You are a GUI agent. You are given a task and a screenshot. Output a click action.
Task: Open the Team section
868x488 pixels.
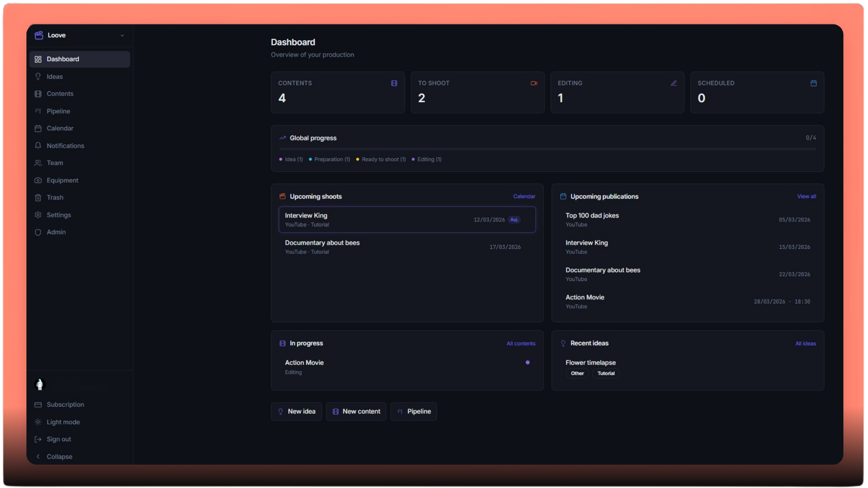[x=55, y=163]
